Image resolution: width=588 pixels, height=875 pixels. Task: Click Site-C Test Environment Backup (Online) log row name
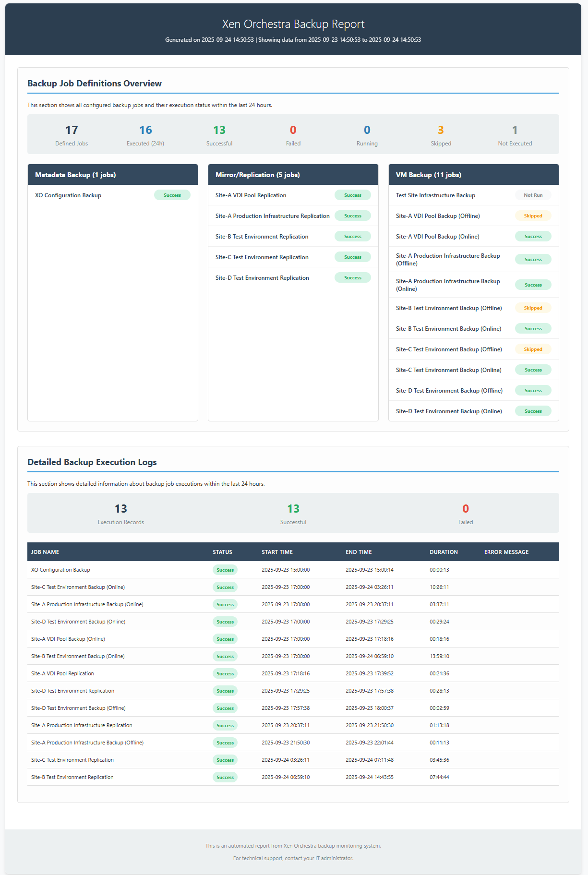pos(78,587)
